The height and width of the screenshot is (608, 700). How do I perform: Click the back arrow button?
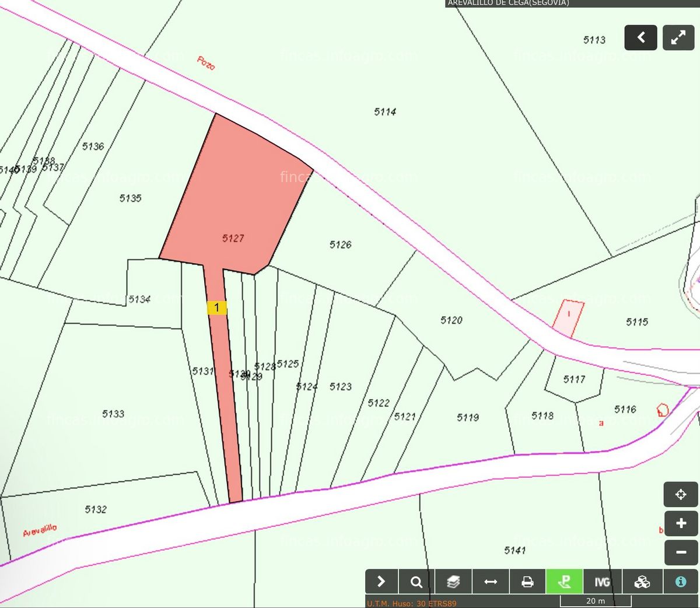(x=640, y=38)
